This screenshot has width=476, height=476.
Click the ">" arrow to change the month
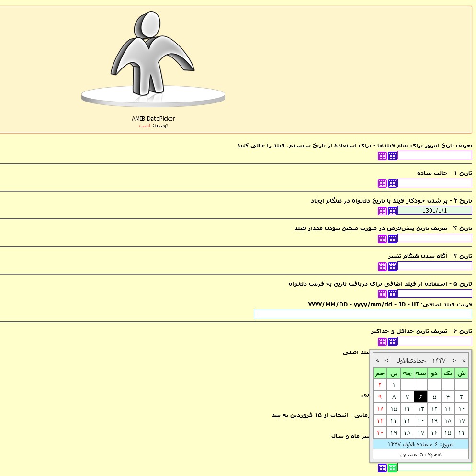coord(453,360)
